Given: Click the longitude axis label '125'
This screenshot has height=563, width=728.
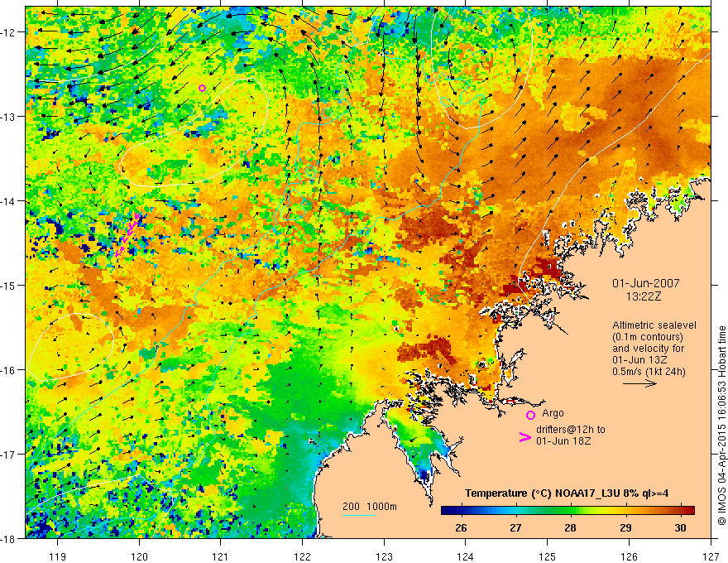Looking at the screenshot, I should pos(547,556).
